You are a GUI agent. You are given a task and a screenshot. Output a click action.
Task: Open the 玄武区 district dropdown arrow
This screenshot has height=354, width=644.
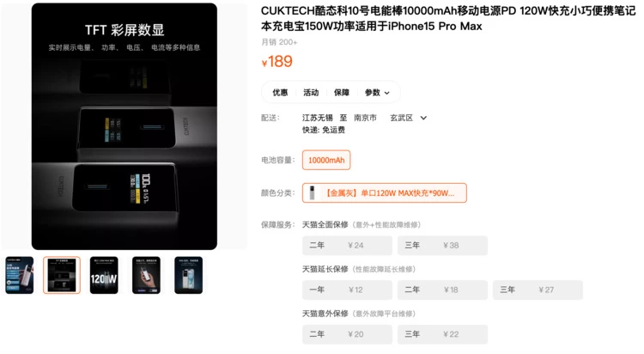[423, 118]
